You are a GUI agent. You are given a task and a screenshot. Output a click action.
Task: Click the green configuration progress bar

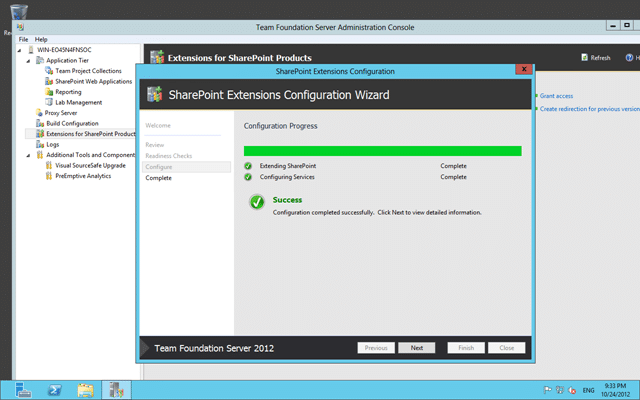coord(382,151)
